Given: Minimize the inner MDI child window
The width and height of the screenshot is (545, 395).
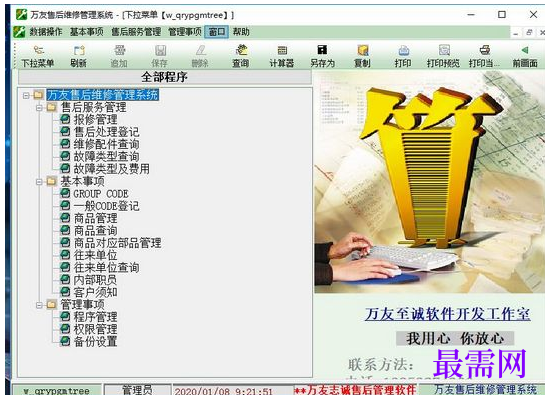Looking at the screenshot, I should point(516,33).
